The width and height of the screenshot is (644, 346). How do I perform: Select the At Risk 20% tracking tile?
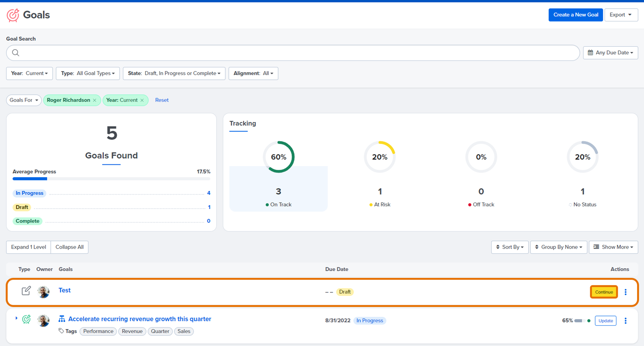(x=380, y=176)
